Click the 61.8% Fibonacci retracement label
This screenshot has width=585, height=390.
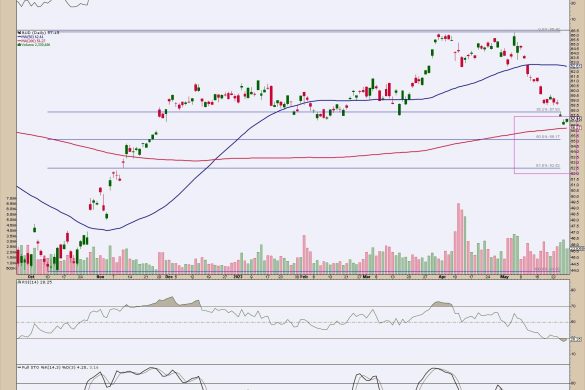[548, 165]
